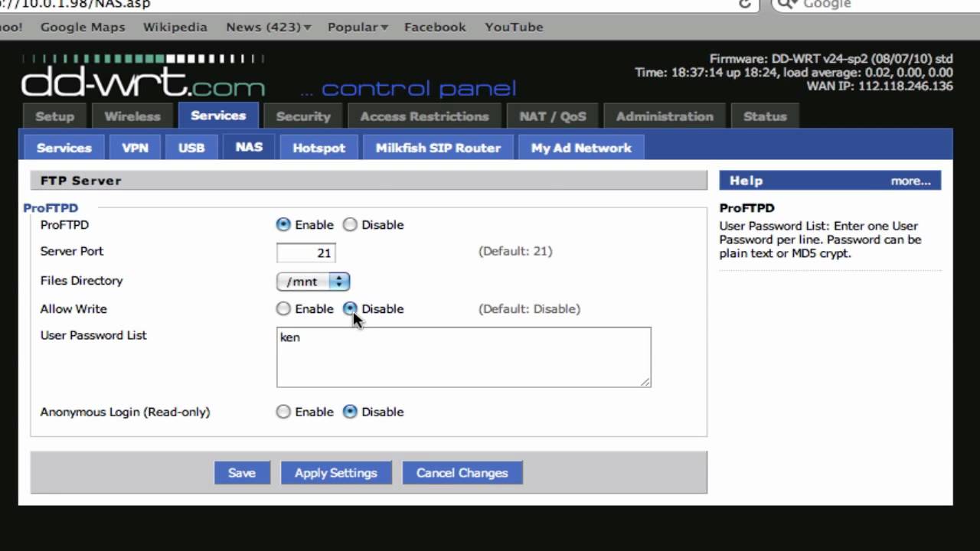This screenshot has width=980, height=551.
Task: Open Google Maps bookmark
Action: pyautogui.click(x=83, y=27)
